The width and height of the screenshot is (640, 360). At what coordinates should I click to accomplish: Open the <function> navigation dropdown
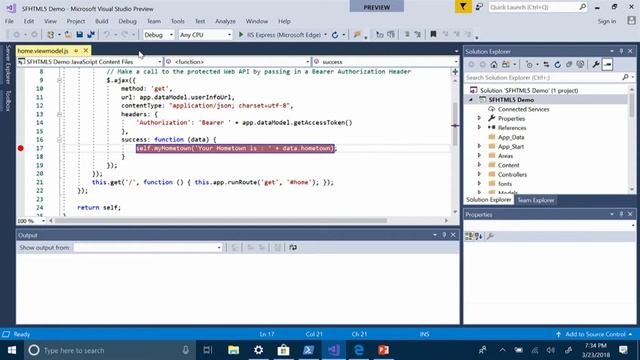click(237, 62)
